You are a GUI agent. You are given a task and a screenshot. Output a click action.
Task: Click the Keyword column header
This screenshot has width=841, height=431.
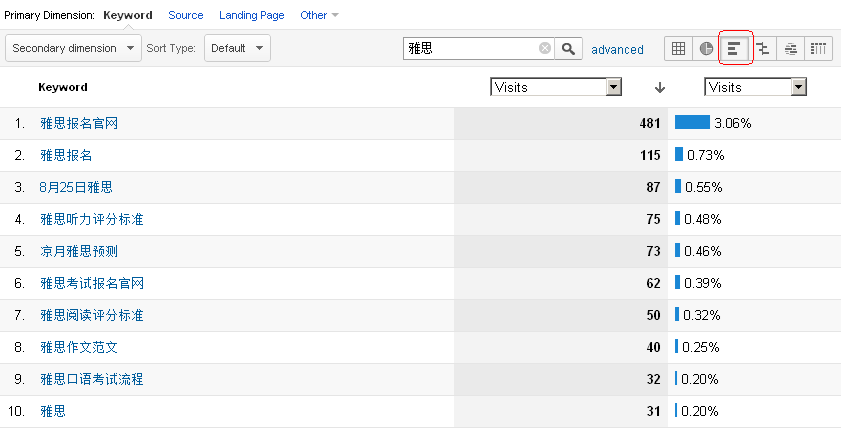pyautogui.click(x=63, y=87)
